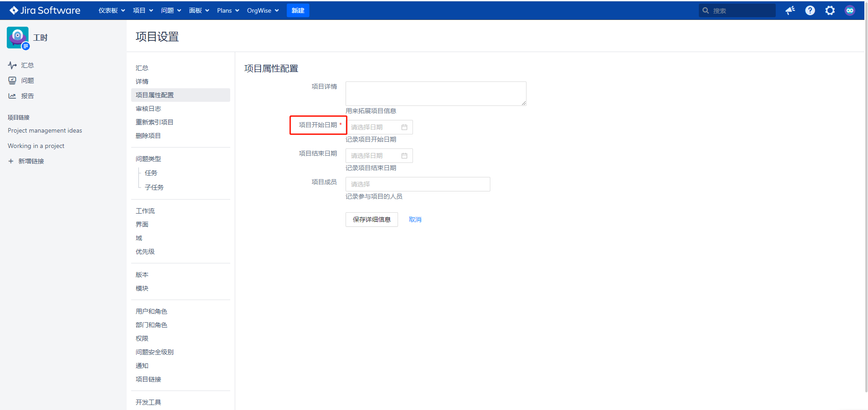Click the 保存详细信息 button

coord(371,219)
